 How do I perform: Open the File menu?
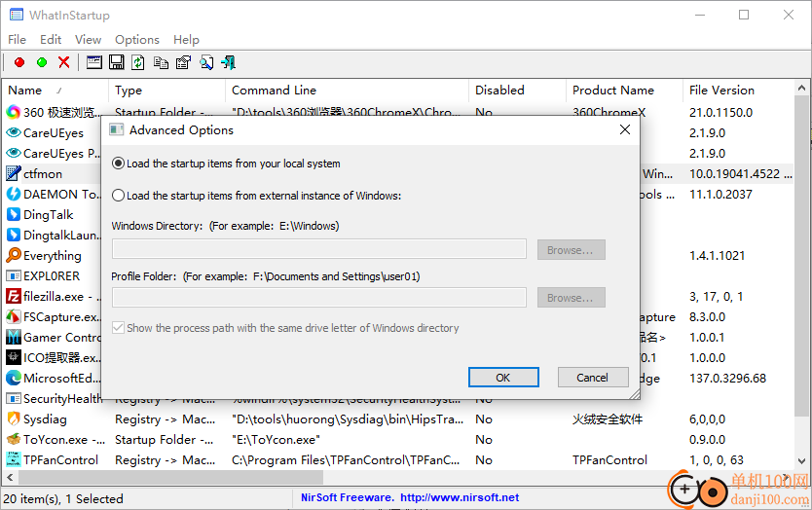[x=17, y=39]
